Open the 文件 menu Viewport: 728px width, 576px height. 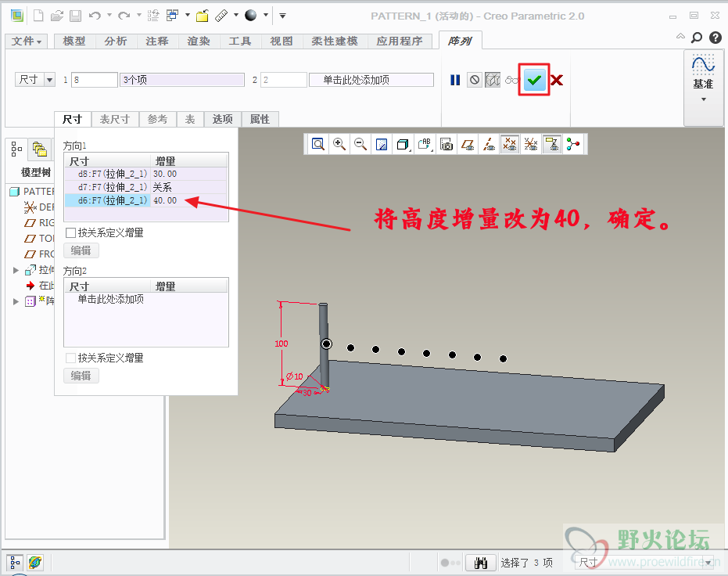click(x=27, y=41)
